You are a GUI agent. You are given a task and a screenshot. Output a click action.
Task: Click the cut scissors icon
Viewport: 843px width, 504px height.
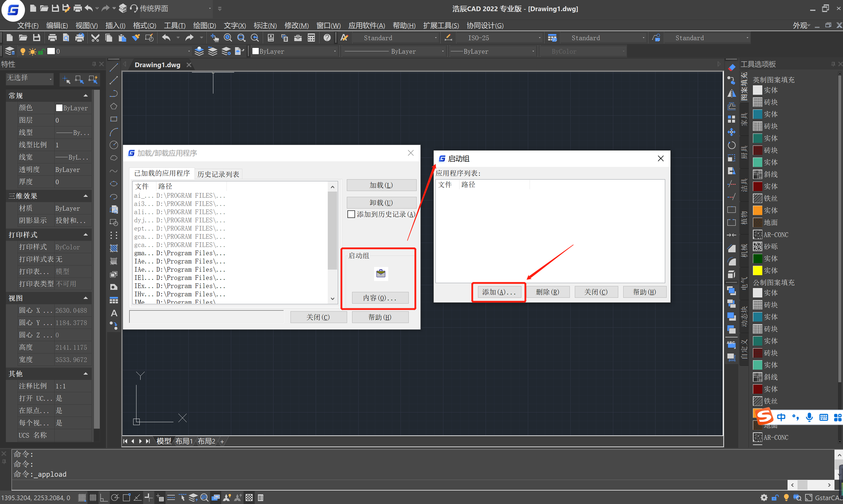(95, 38)
